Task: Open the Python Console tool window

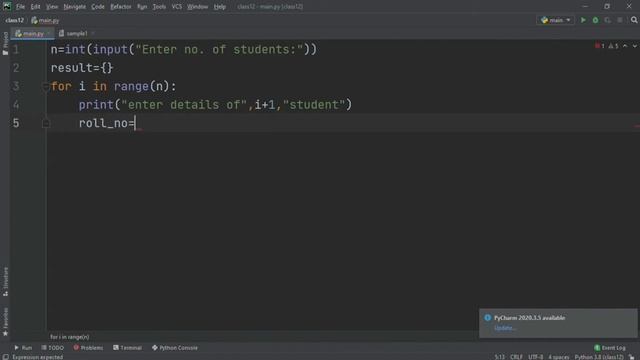Action: pyautogui.click(x=175, y=348)
